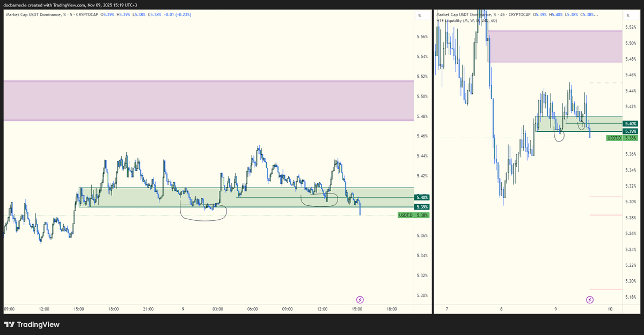Click the 5.30% label on the left price axis
This screenshot has width=644, height=335.
422,296
